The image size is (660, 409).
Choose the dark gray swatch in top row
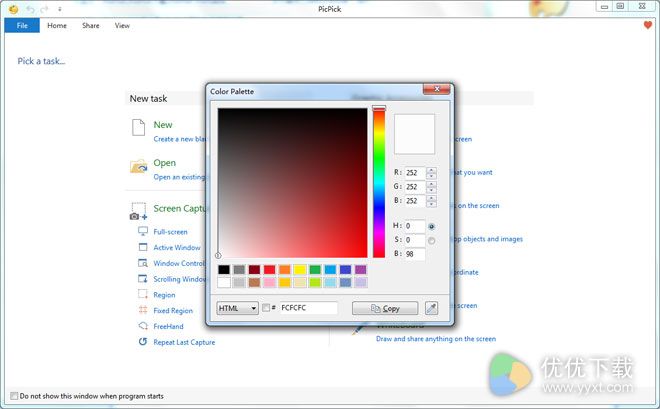pyautogui.click(x=239, y=270)
